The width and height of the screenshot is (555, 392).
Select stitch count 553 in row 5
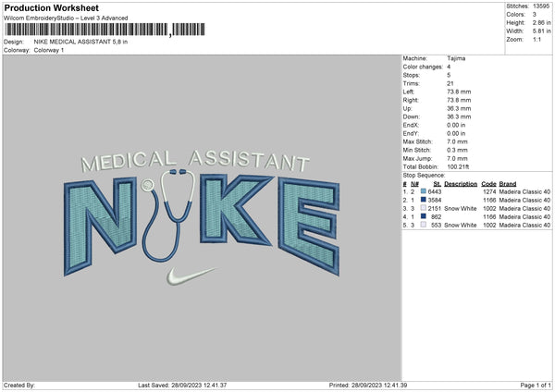(436, 225)
